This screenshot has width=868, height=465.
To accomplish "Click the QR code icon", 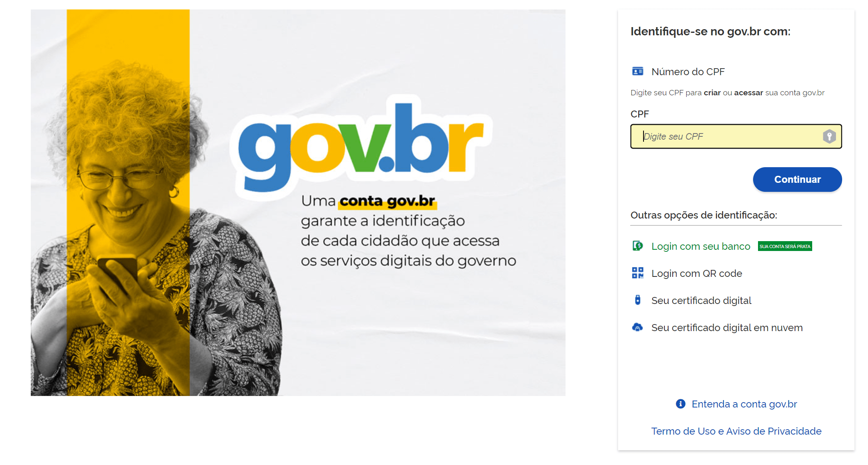I will (x=637, y=273).
